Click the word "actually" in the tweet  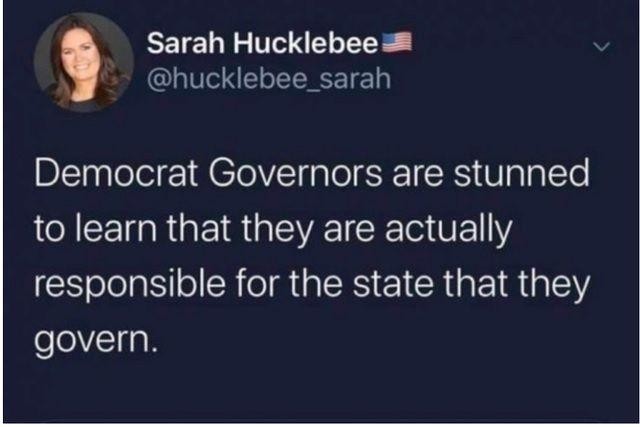448,231
